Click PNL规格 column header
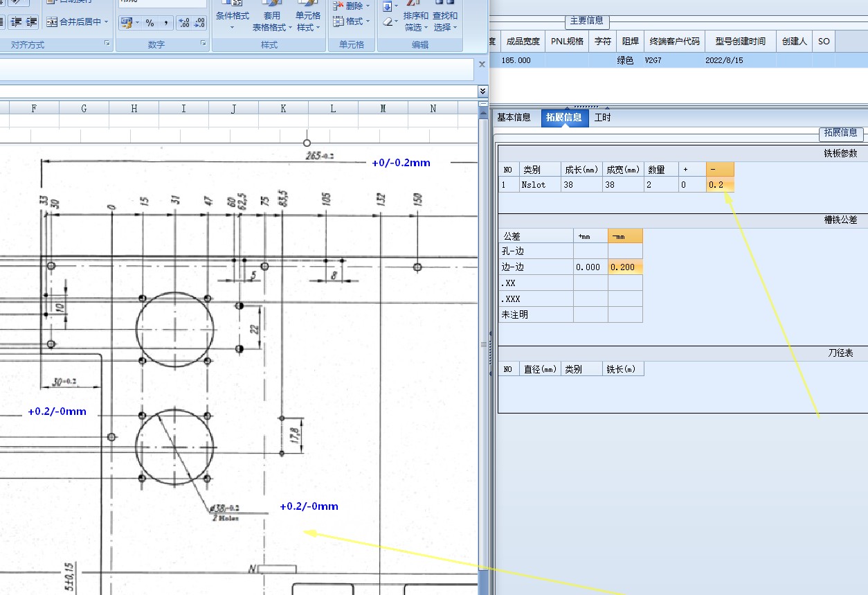The image size is (868, 595). coord(567,42)
